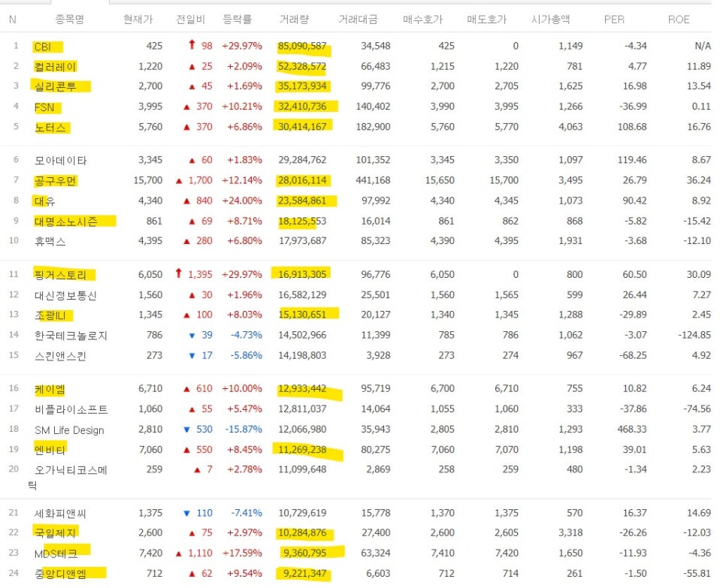Open the 대유 stock link

click(x=45, y=201)
